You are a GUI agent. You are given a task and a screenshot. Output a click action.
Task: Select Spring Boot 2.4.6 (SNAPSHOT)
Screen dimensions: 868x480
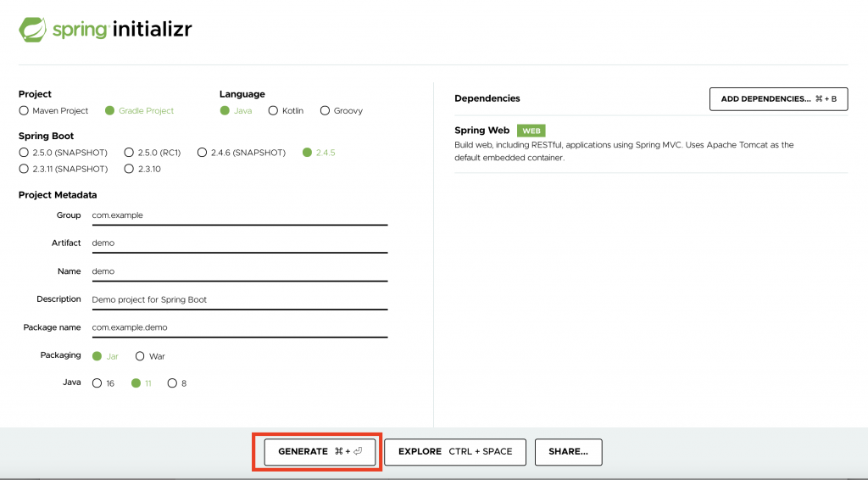[x=202, y=153]
